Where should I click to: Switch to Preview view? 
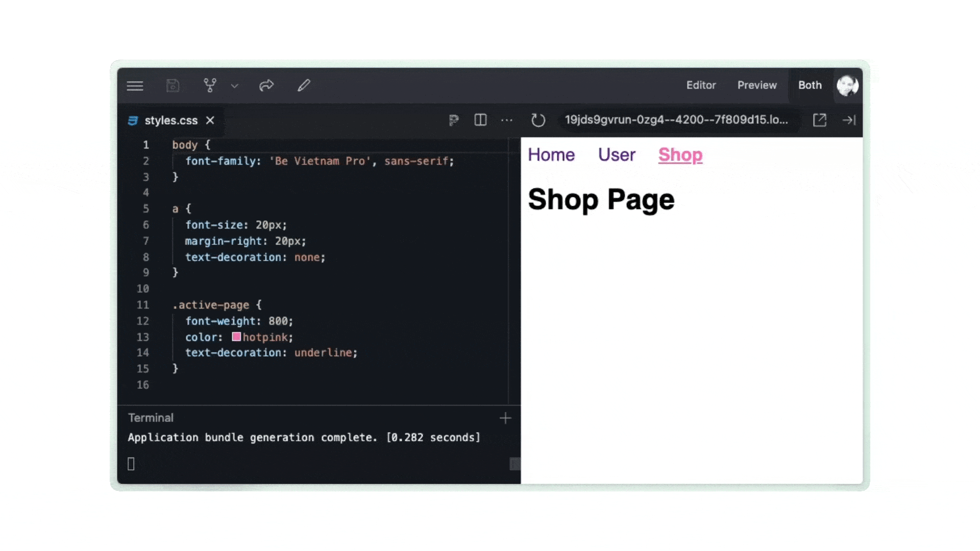point(757,85)
